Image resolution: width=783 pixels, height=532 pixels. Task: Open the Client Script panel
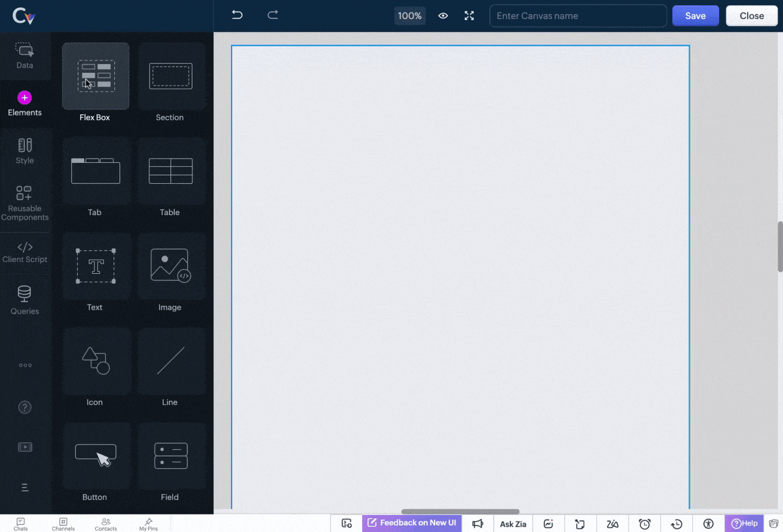click(25, 252)
